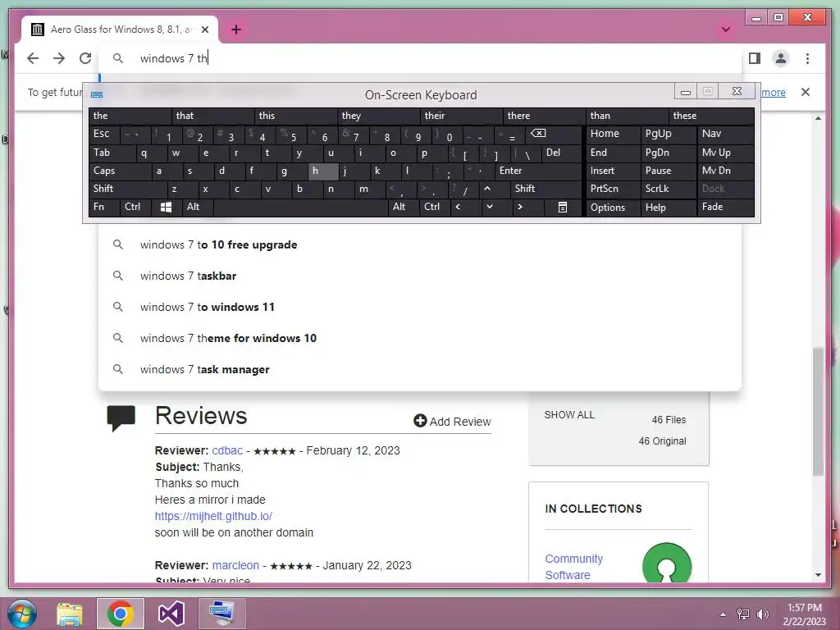Open Chrome three-dot menu
This screenshot has width=840, height=630.
coord(807,58)
